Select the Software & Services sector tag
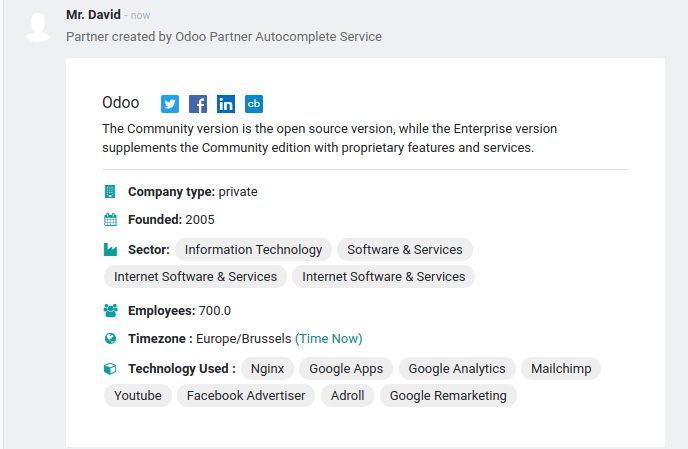 pyautogui.click(x=405, y=249)
